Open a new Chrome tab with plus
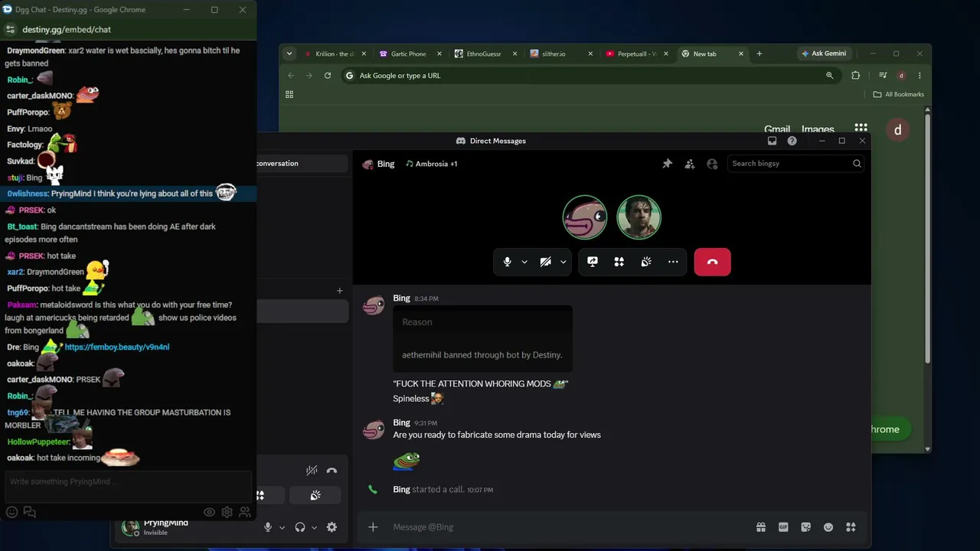 click(x=759, y=54)
